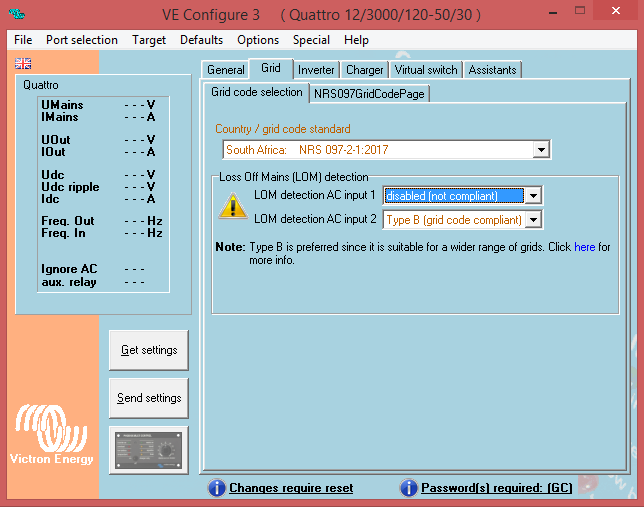Open the NRS097GridCodePage sub-tab

point(369,94)
